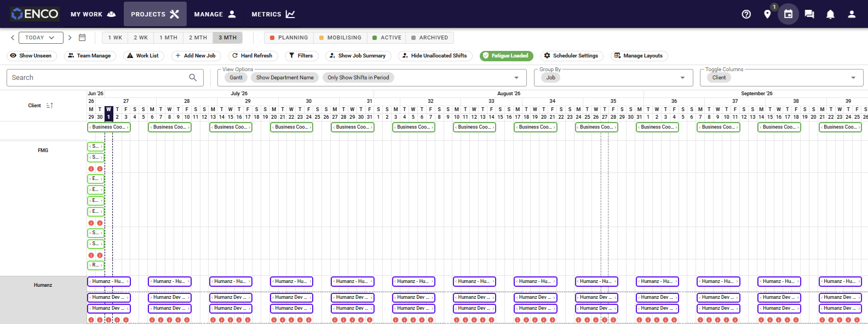The image size is (868, 324).
Task: Click the search magnifier icon
Action: pyautogui.click(x=193, y=78)
